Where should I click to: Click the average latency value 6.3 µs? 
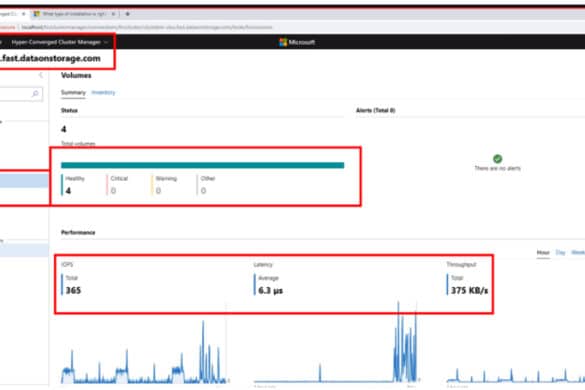coord(270,290)
